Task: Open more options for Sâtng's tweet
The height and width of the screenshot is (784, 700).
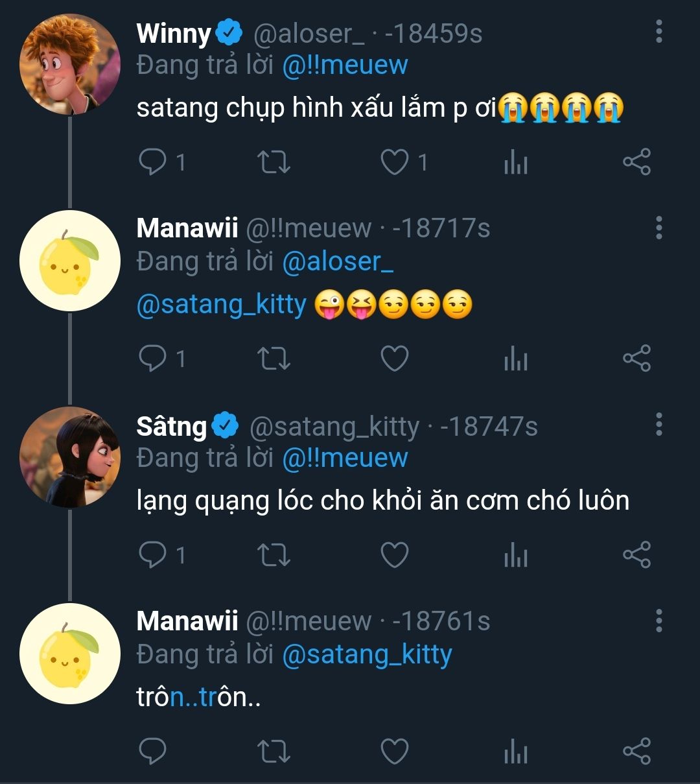Action: point(659,424)
